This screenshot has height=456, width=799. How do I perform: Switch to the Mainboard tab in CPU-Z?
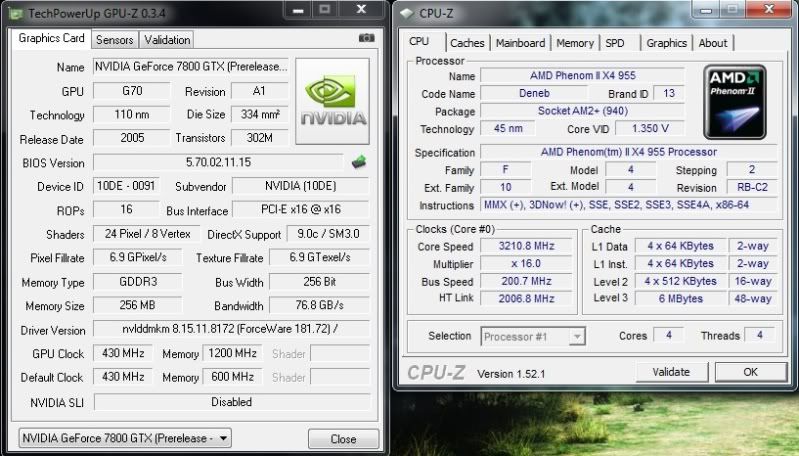coord(520,43)
